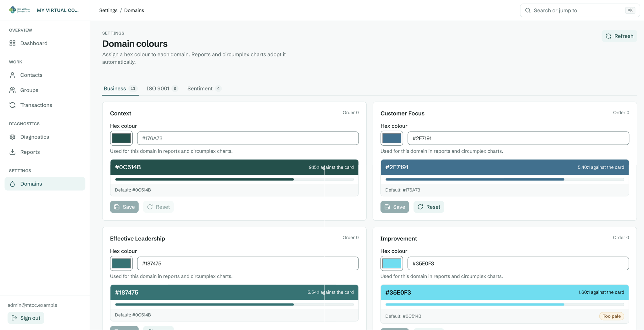Click the 1.60:1 against the card text
644x330 pixels.
pyautogui.click(x=601, y=292)
